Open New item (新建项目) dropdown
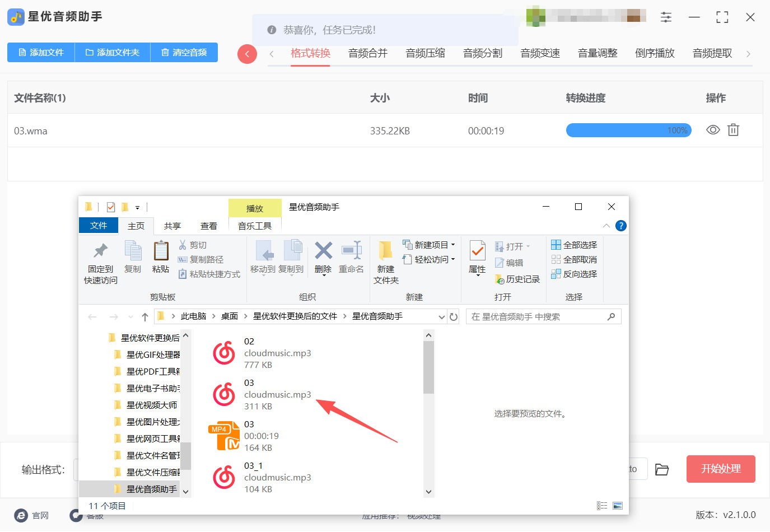The width and height of the screenshot is (770, 532). (x=429, y=245)
